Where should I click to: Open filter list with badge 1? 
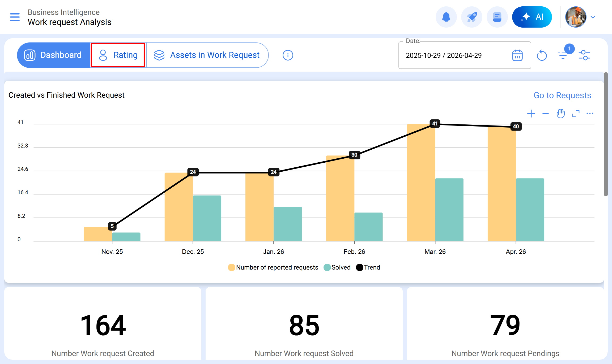pos(563,55)
